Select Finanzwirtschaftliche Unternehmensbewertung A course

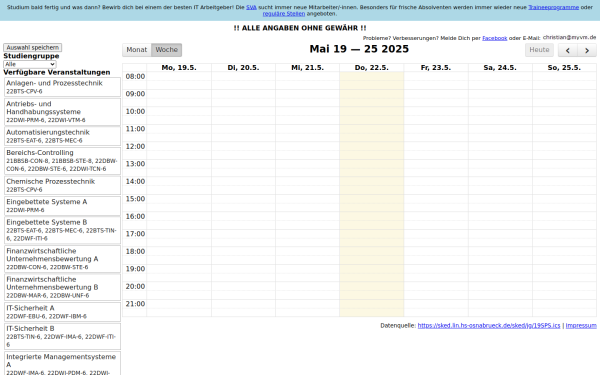click(x=62, y=259)
